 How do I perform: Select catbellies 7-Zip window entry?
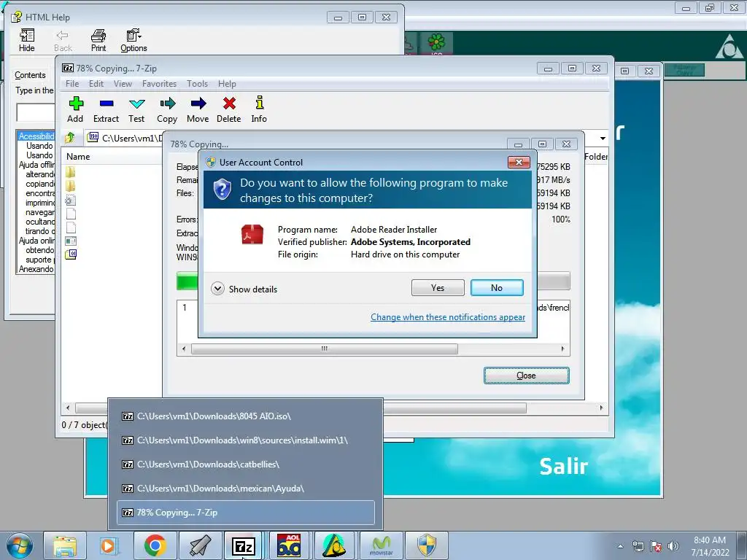coord(246,464)
